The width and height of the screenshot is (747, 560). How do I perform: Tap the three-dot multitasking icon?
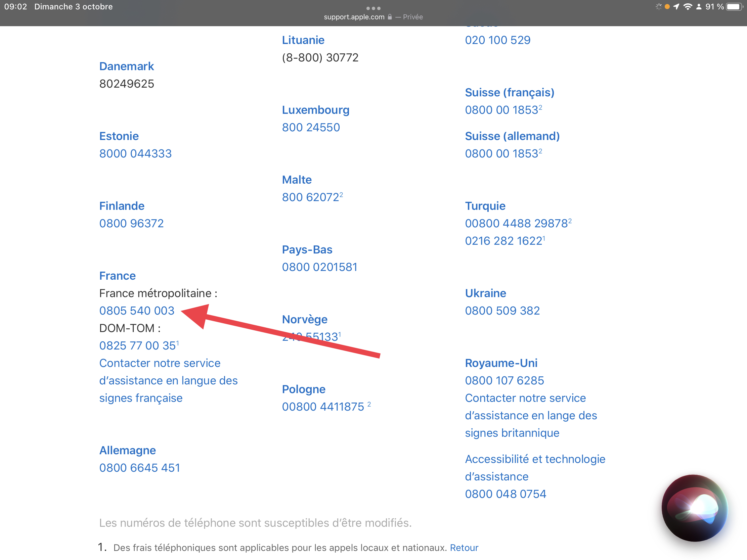373,8
